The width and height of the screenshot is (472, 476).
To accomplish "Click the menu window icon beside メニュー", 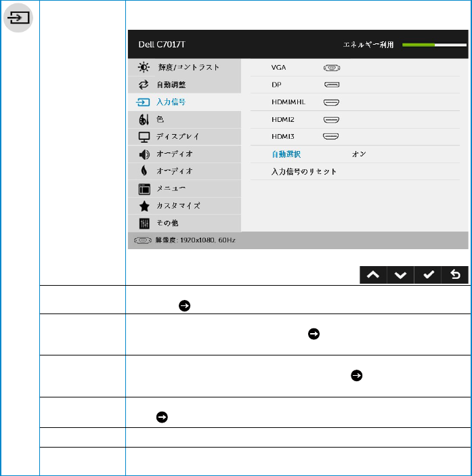I will pos(144,189).
